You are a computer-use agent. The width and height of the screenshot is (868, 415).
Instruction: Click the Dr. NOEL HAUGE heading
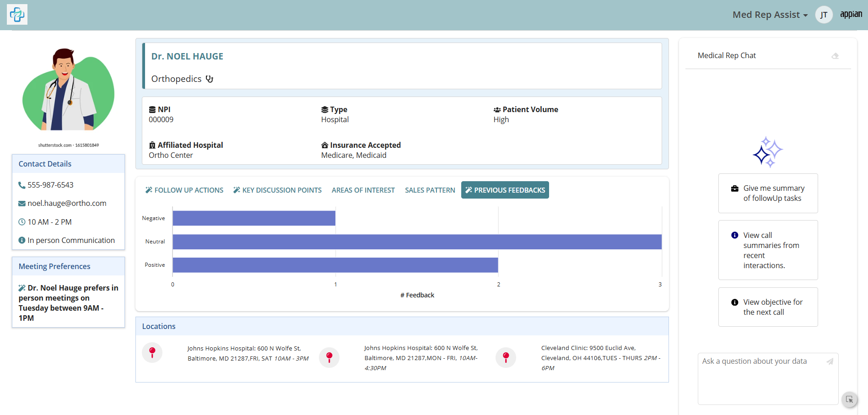tap(188, 56)
